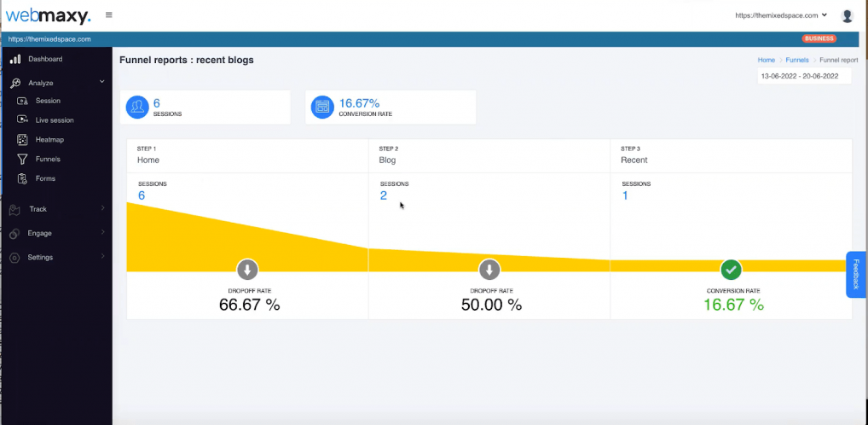Click the BUSINESS plan badge
This screenshot has height=425, width=868.
(x=819, y=38)
